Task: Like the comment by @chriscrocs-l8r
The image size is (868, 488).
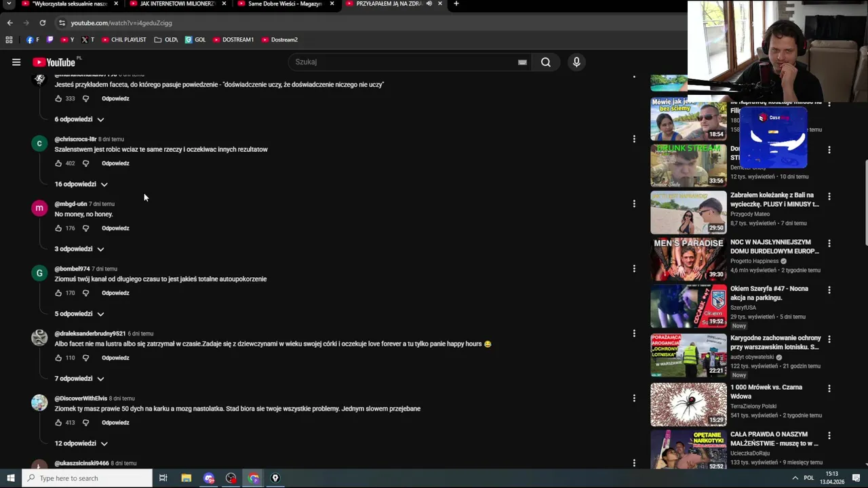Action: click(58, 163)
